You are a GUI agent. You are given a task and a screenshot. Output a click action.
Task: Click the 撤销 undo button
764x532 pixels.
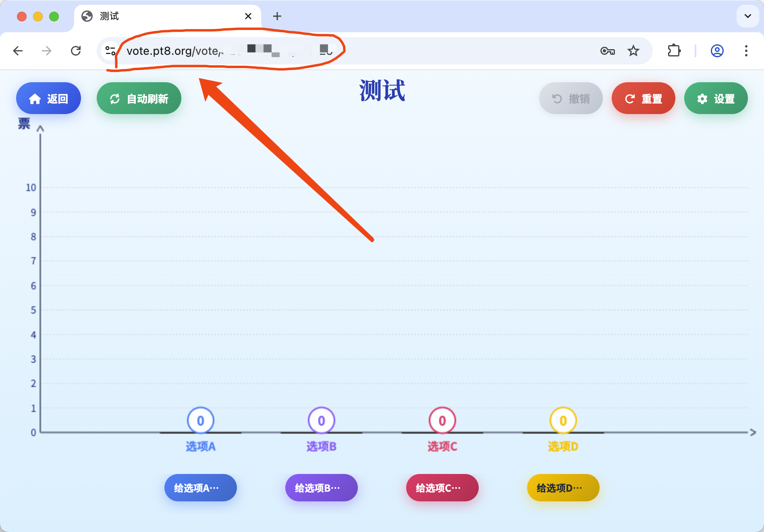point(571,98)
